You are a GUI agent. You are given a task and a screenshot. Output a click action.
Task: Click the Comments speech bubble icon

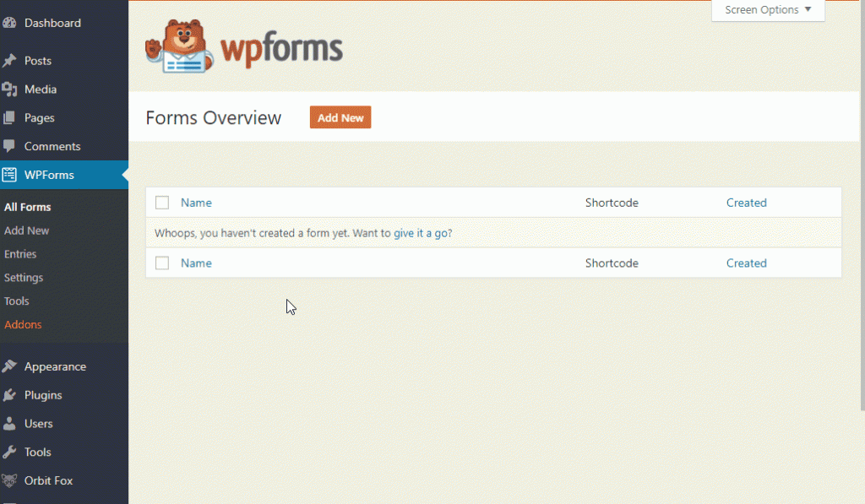tap(10, 147)
